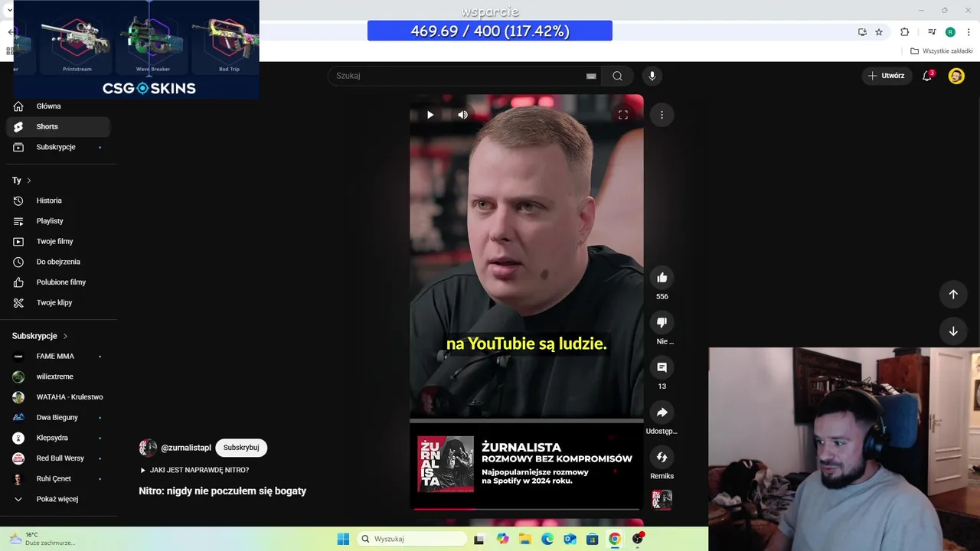
Task: Dislike this Short with thumbs down
Action: tap(662, 323)
